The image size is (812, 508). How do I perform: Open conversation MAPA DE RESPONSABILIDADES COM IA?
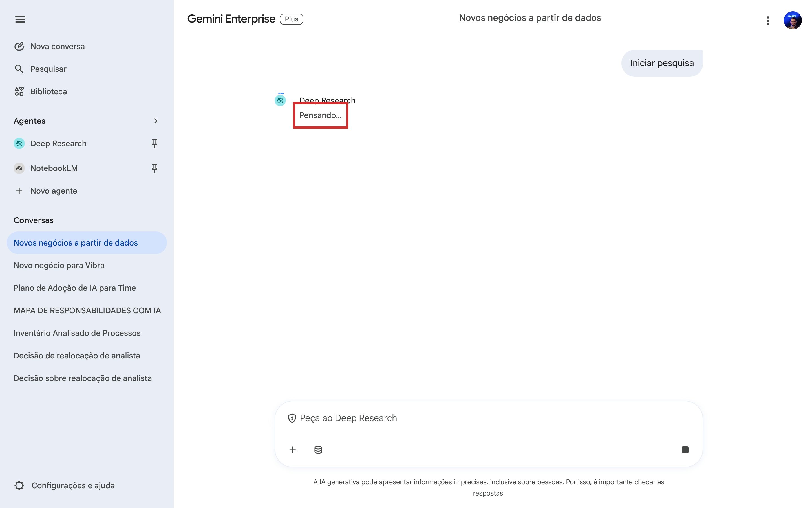pyautogui.click(x=87, y=310)
